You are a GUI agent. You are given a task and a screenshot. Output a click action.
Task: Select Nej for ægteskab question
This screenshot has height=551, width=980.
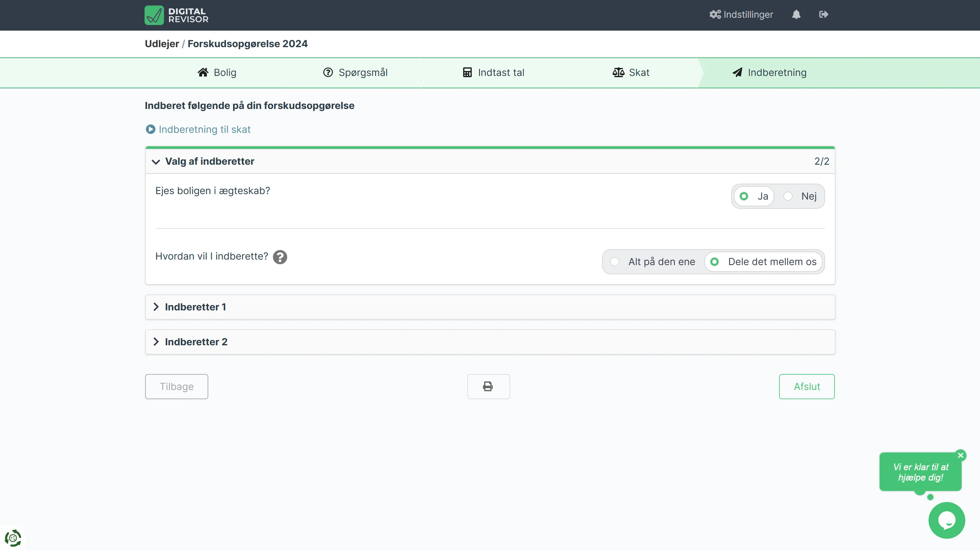click(800, 196)
